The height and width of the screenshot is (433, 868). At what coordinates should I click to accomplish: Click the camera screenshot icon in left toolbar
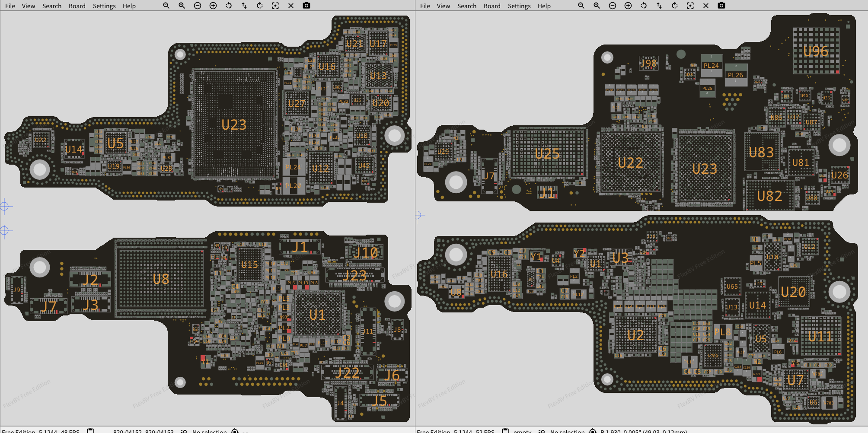(306, 6)
